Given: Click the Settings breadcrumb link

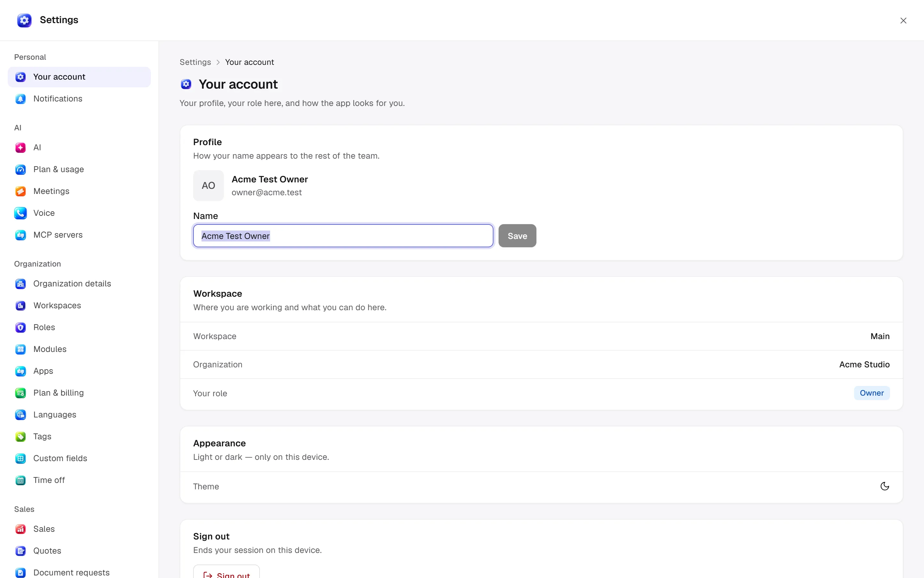Looking at the screenshot, I should (195, 62).
